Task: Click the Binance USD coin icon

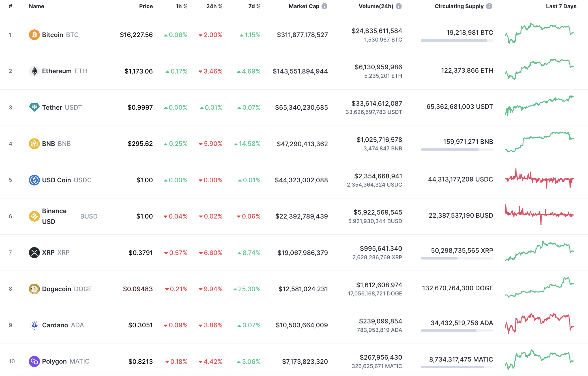Action: pos(34,216)
